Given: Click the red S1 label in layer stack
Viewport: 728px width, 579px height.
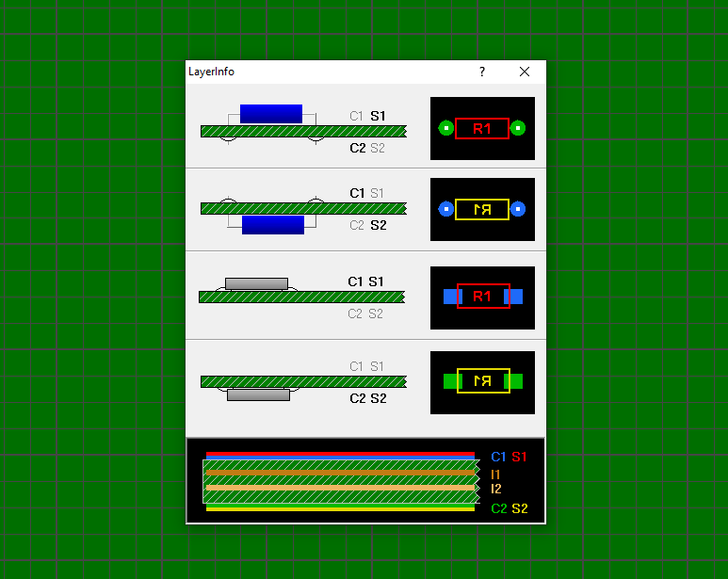Looking at the screenshot, I should tap(519, 457).
